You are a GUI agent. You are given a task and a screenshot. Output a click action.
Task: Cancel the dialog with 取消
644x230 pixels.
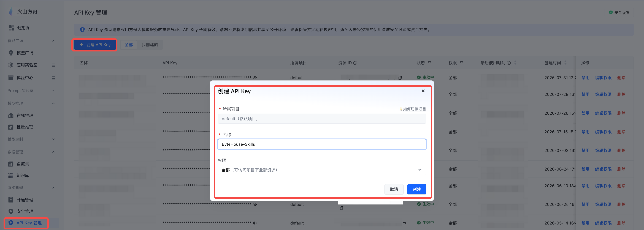click(394, 189)
